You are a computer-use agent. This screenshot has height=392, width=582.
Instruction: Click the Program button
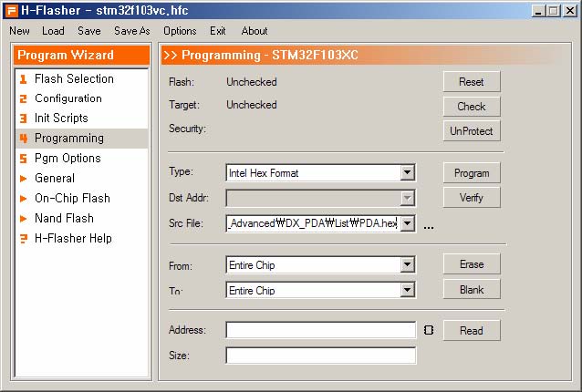[x=472, y=173]
